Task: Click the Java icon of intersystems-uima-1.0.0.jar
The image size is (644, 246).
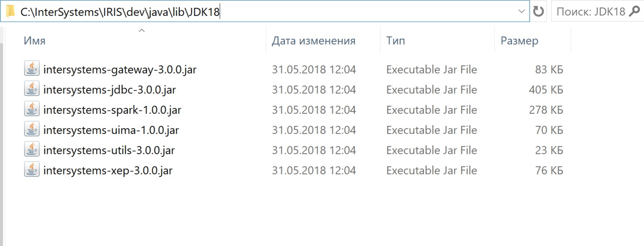Action: (x=32, y=129)
